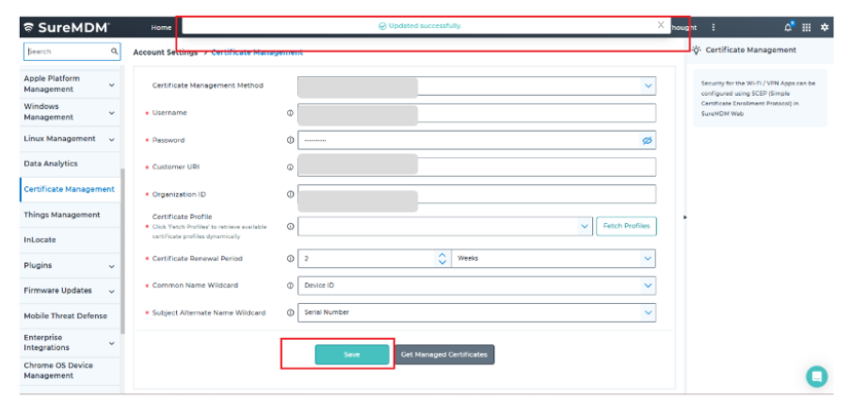Go to the Home tab
Screen dimensions: 856x400
160,27
